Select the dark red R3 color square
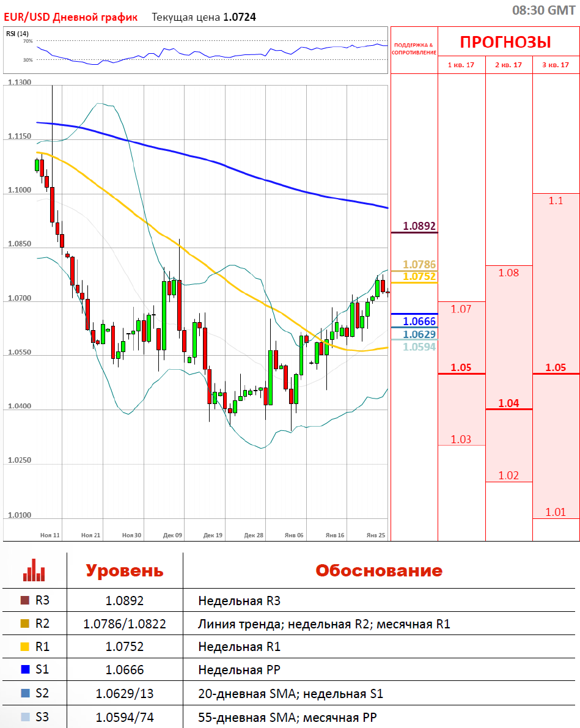Image resolution: width=580 pixels, height=728 pixels. [x=24, y=600]
